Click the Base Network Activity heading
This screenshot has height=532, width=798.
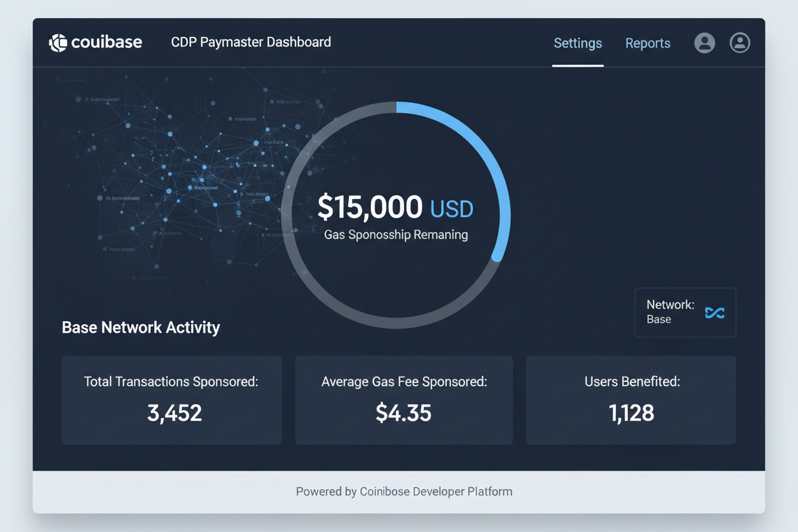(141, 327)
